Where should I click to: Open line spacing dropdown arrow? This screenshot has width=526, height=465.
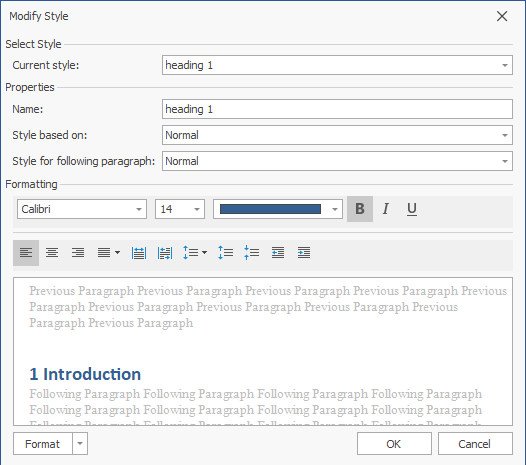204,253
